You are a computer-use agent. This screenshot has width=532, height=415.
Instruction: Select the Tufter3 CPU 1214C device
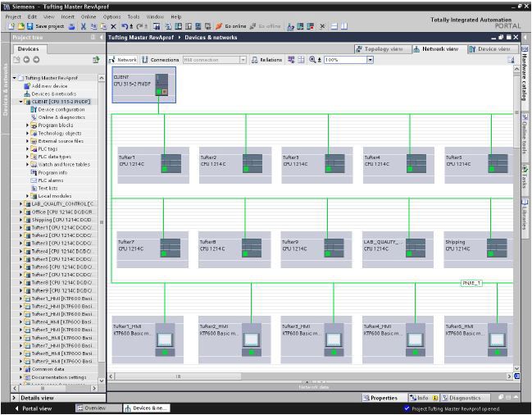click(317, 165)
